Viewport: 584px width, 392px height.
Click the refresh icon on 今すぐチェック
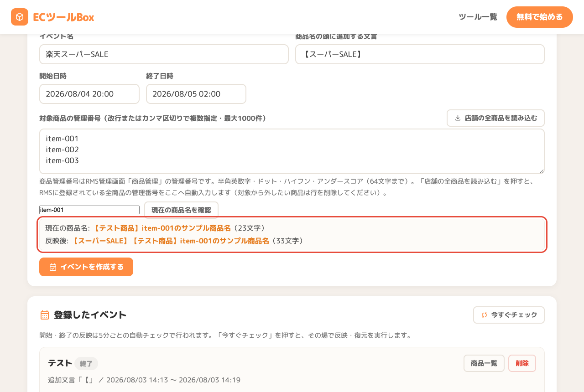pos(485,315)
